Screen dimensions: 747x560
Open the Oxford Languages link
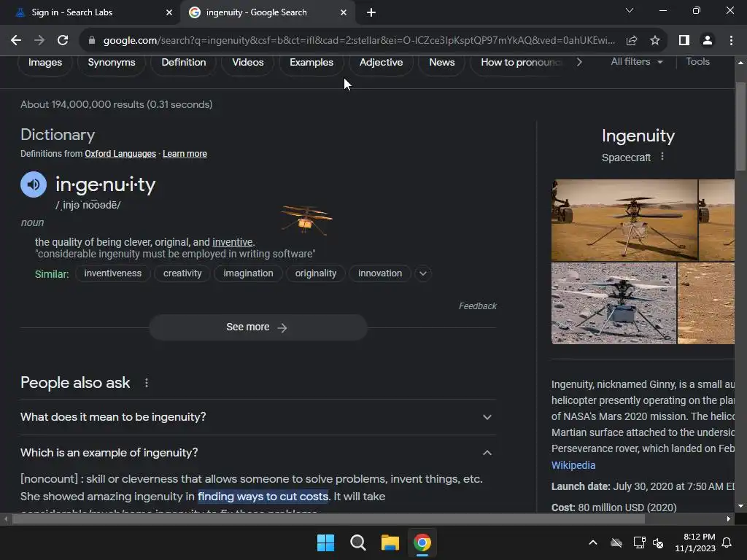(120, 154)
